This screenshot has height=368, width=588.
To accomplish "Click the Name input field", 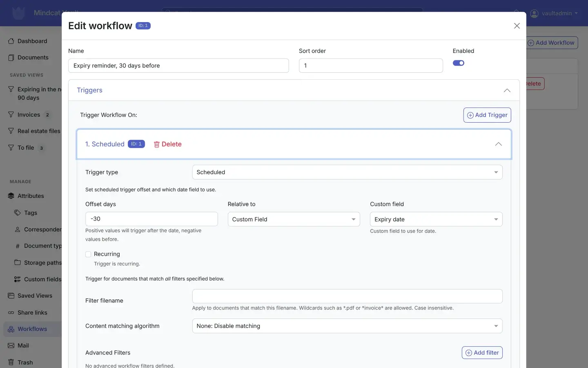I will point(178,65).
